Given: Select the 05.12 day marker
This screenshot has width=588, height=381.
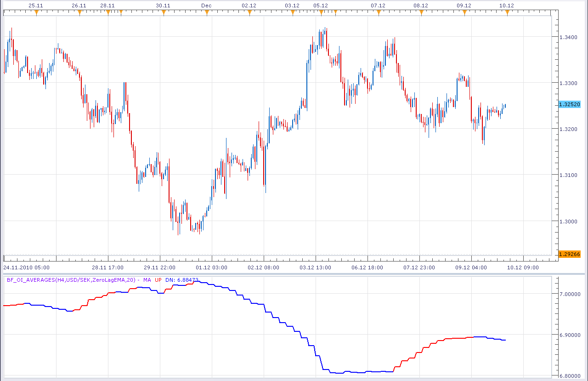Looking at the screenshot, I should [321, 12].
